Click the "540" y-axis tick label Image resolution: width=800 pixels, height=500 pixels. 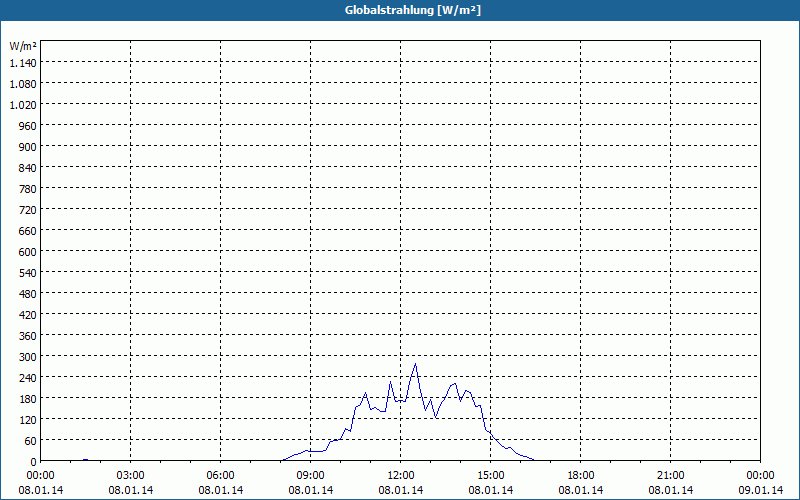[28, 272]
